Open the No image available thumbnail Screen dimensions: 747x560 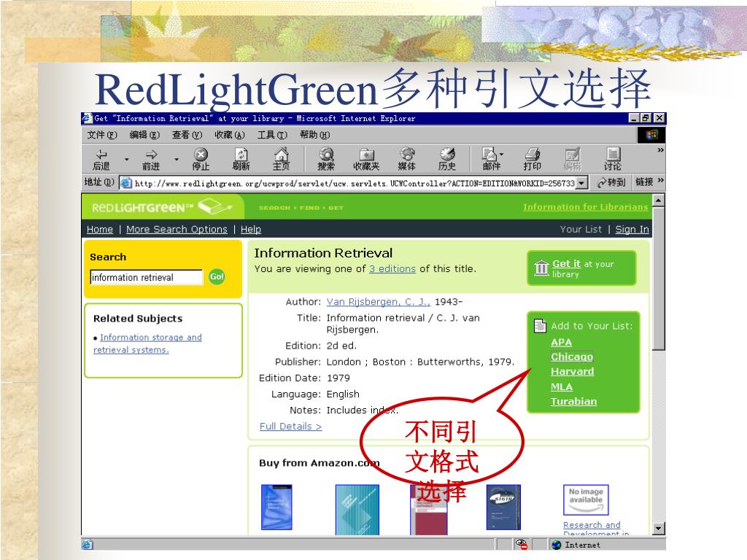(x=586, y=500)
